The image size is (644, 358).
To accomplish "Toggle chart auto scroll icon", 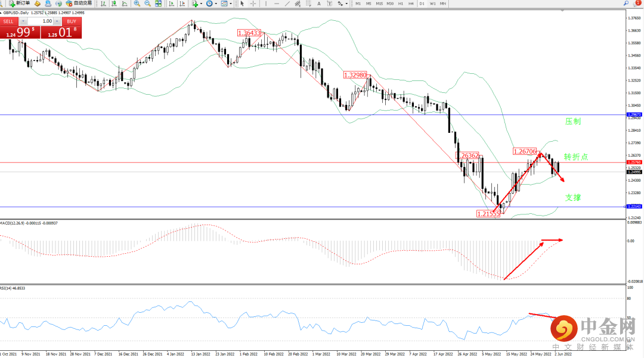I will pos(171,4).
